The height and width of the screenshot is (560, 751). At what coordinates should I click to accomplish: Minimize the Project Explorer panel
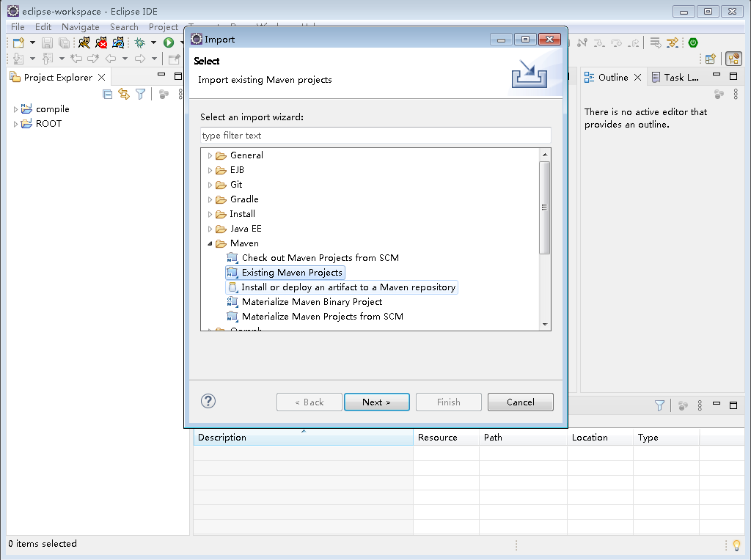coord(161,75)
